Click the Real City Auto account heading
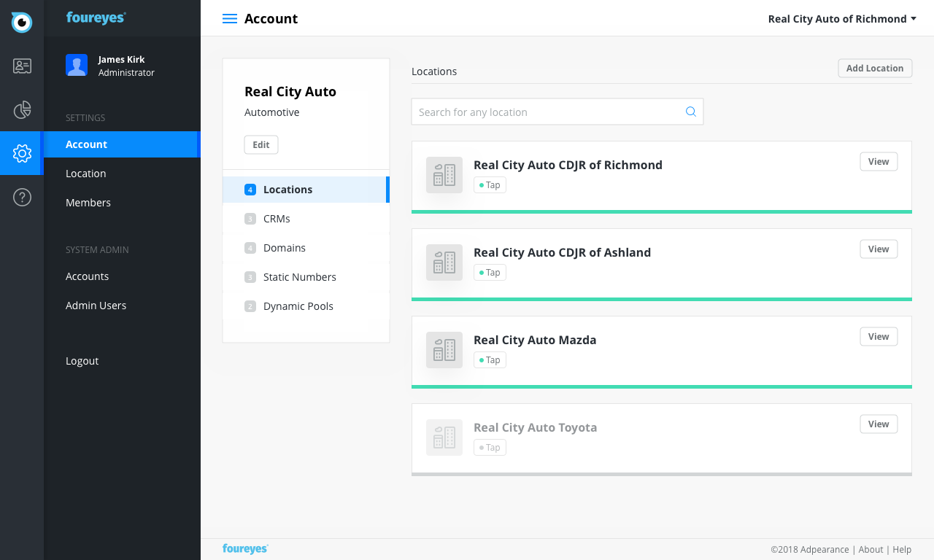The height and width of the screenshot is (560, 934). pos(290,91)
